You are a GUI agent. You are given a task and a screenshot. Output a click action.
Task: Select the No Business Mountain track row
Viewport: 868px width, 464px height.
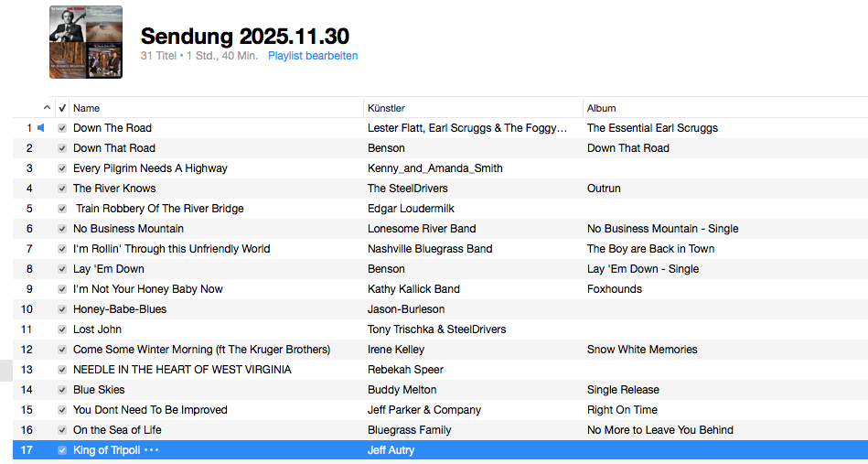click(128, 229)
